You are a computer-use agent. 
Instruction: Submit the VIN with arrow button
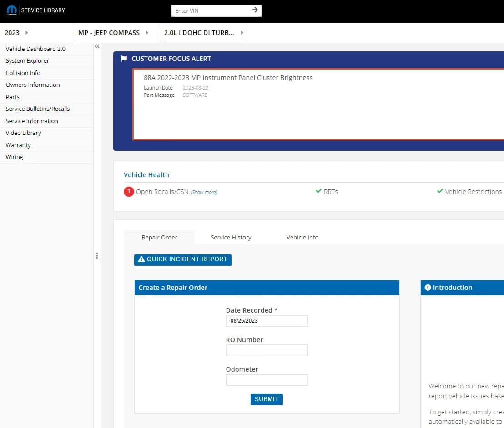[255, 10]
